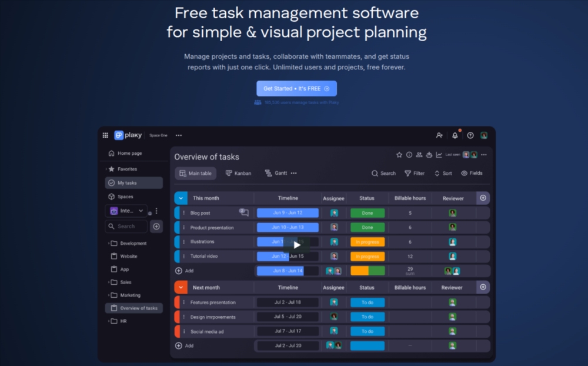Open the Filter option in the board toolbar
Viewport: 588px width, 366px height.
[x=415, y=174]
